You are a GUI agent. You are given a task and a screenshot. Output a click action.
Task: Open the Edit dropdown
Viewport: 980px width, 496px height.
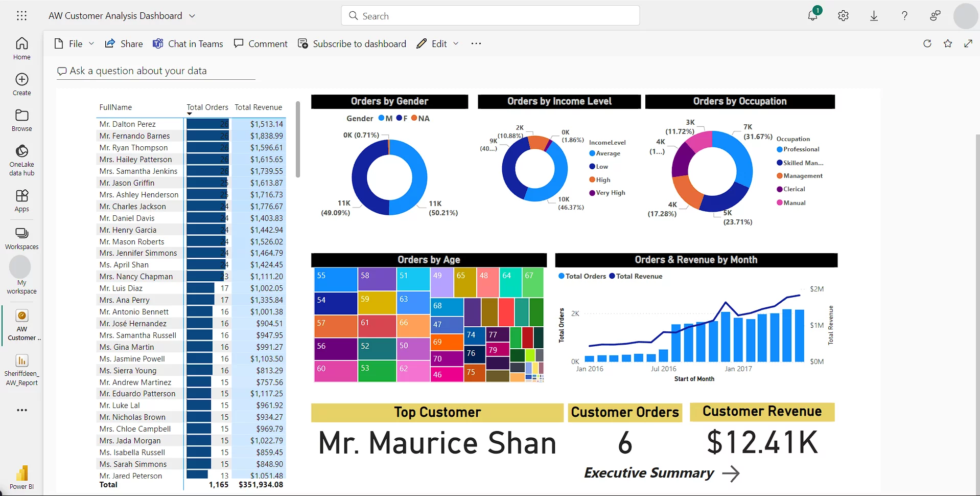pyautogui.click(x=438, y=43)
